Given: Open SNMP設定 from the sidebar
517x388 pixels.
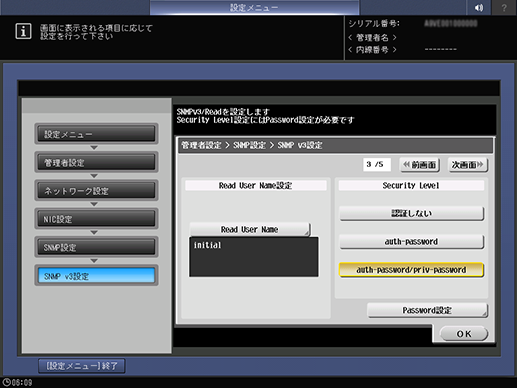Looking at the screenshot, I should tap(96, 247).
